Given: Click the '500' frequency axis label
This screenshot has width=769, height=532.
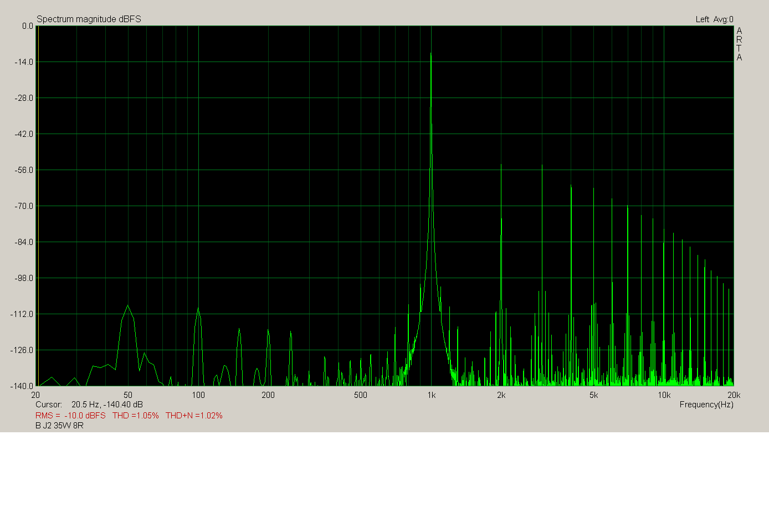Looking at the screenshot, I should coord(361,395).
